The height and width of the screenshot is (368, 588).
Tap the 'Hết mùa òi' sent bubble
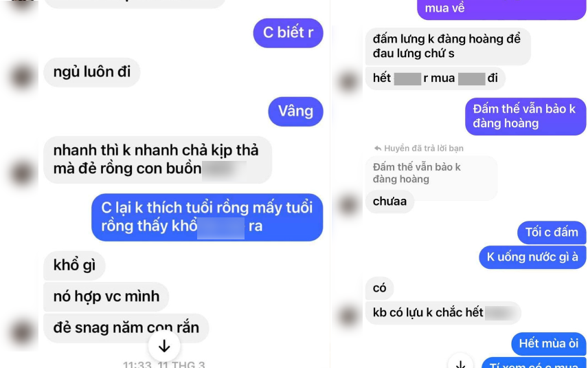pyautogui.click(x=549, y=344)
